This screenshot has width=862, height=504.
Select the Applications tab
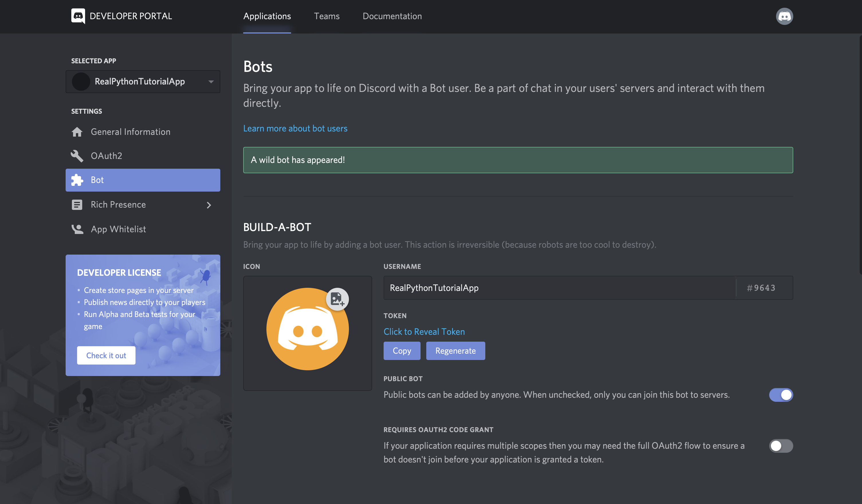pyautogui.click(x=267, y=16)
